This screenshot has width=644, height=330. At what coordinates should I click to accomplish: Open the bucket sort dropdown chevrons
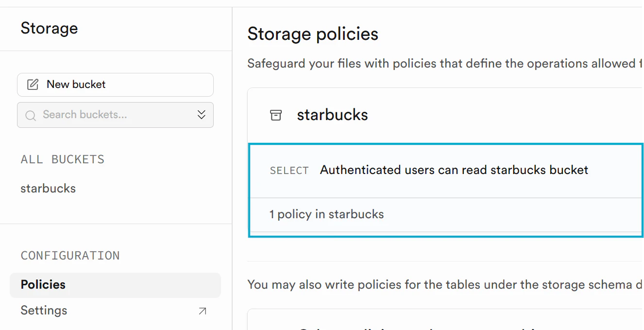click(202, 115)
